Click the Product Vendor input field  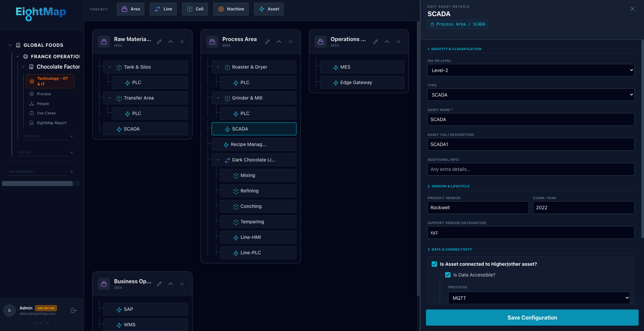[478, 208]
